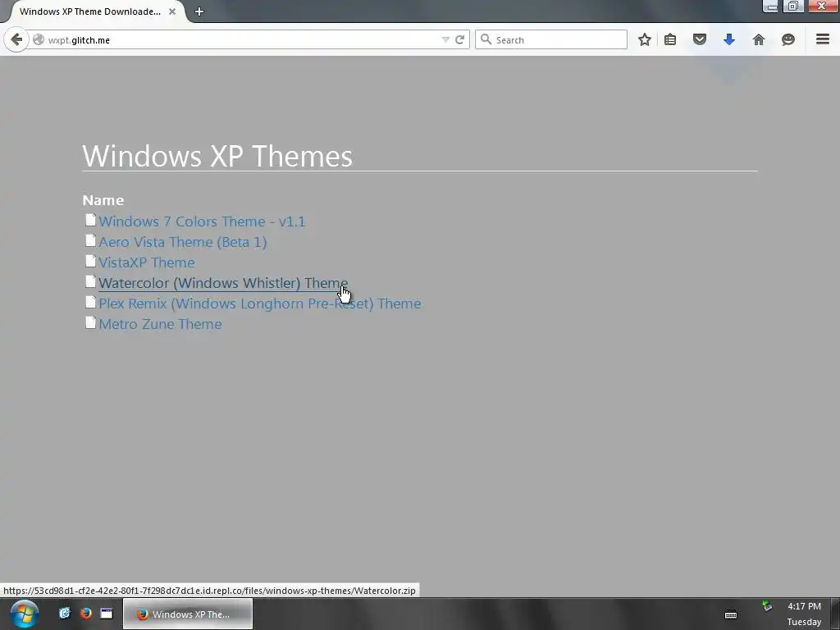
Task: Switch to Windows XP The... taskbar button
Action: (188, 614)
